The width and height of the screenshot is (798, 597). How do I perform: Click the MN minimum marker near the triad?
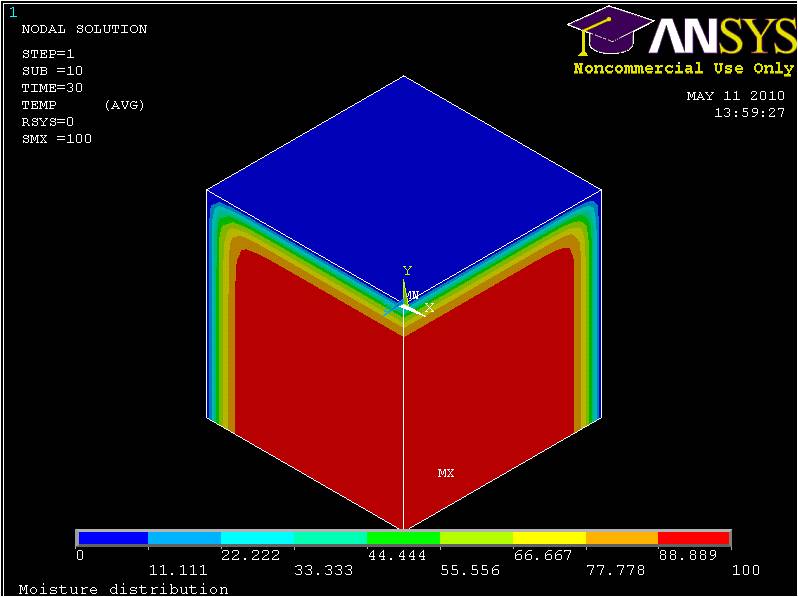click(x=411, y=296)
